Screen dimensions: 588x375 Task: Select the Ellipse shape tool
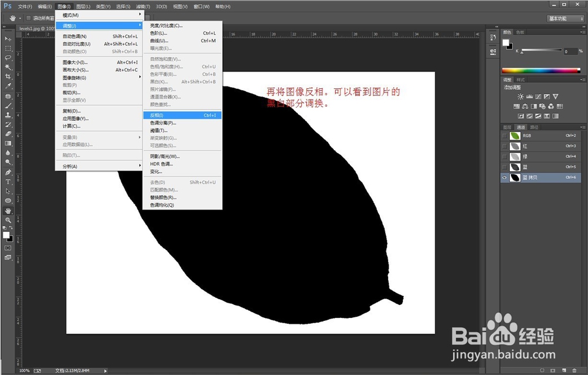pyautogui.click(x=8, y=200)
